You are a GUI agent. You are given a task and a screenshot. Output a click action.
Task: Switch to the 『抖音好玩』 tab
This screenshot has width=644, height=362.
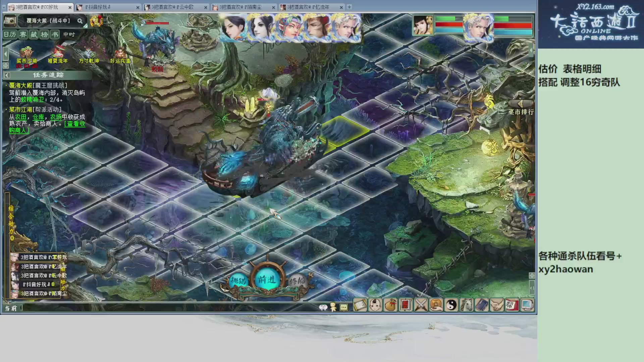108,7
